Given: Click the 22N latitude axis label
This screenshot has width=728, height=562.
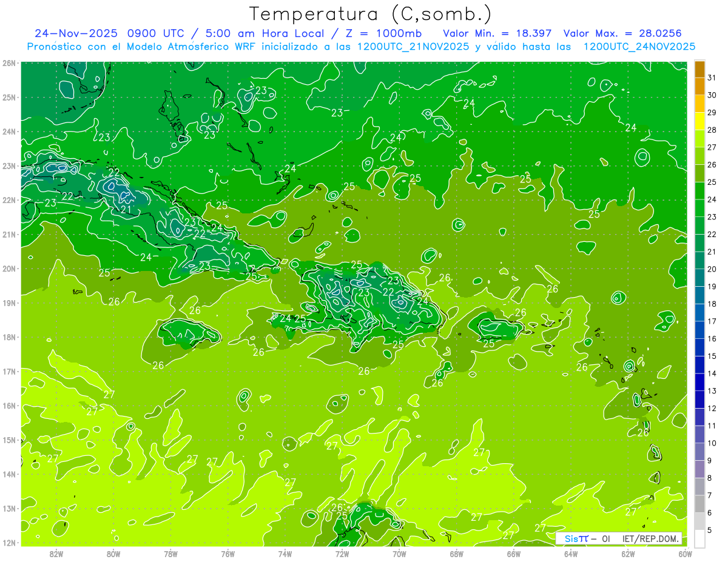Looking at the screenshot, I should click(x=9, y=200).
